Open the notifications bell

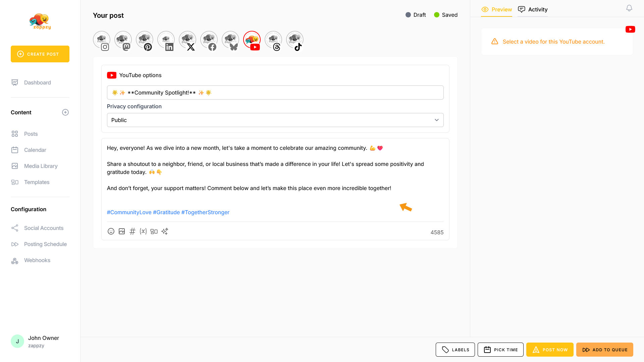629,8
